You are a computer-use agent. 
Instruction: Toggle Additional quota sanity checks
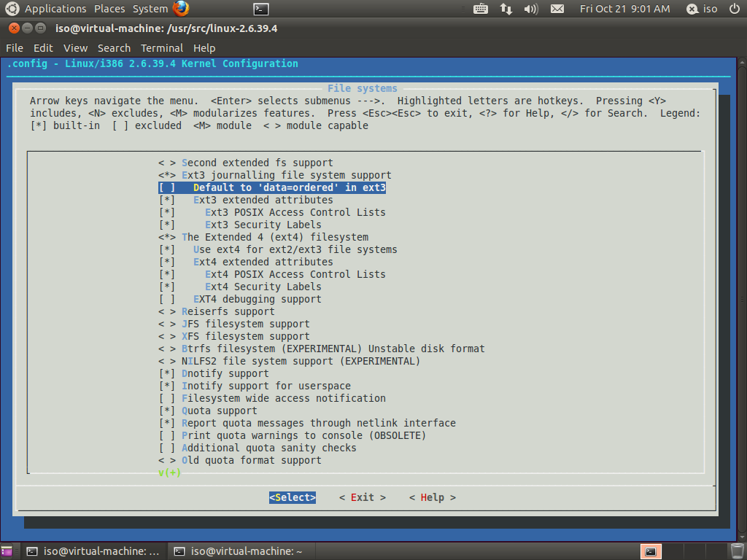(258, 448)
